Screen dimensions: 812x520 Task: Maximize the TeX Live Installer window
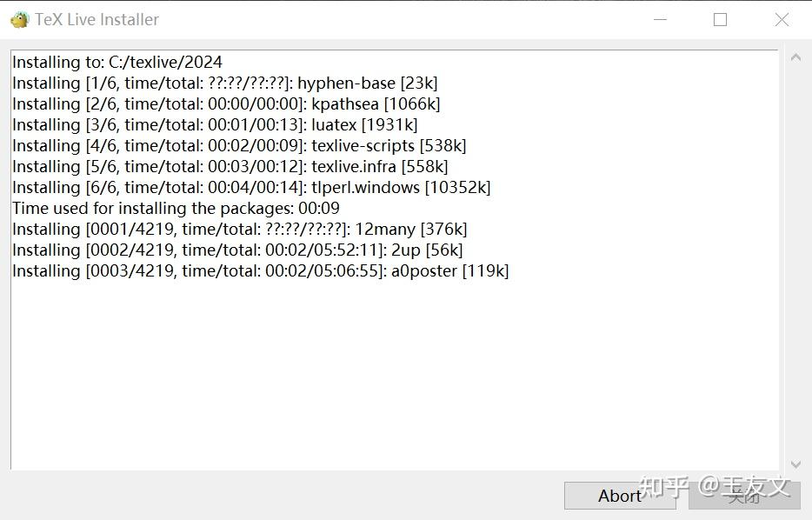pos(720,19)
